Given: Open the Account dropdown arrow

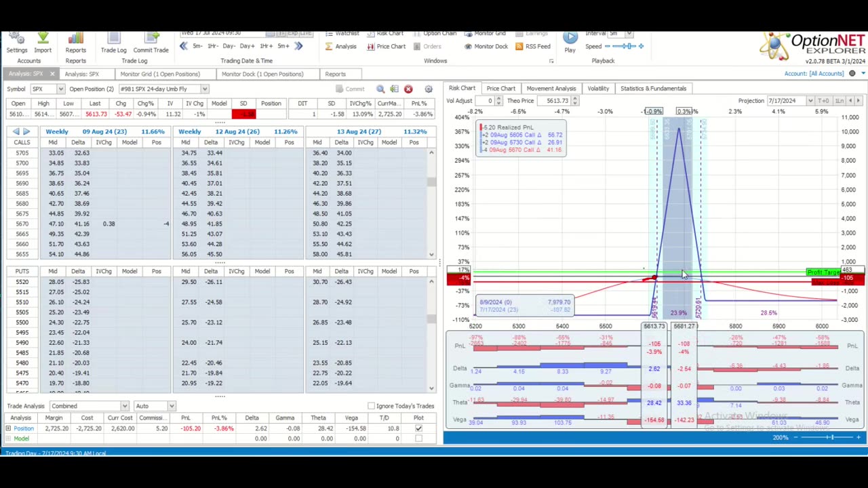Looking at the screenshot, I should 863,73.
